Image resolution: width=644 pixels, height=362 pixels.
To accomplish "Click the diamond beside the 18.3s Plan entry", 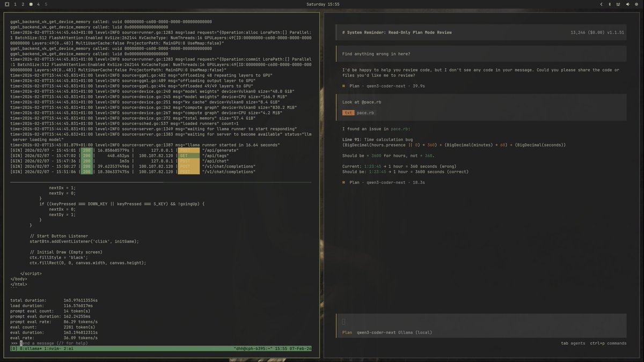I will [343, 182].
